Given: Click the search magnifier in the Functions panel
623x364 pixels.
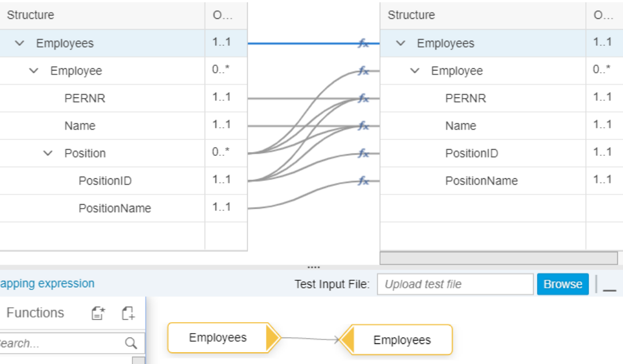Looking at the screenshot, I should pyautogui.click(x=132, y=343).
